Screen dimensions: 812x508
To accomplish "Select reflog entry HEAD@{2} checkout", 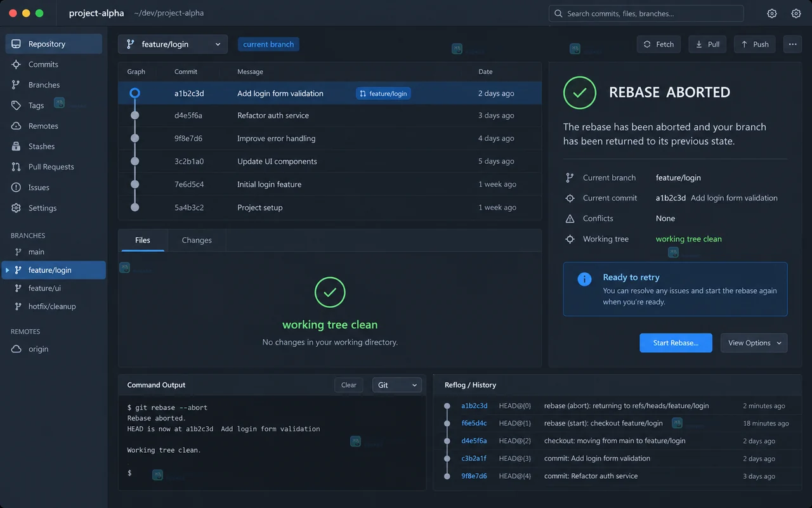I will pyautogui.click(x=617, y=441).
